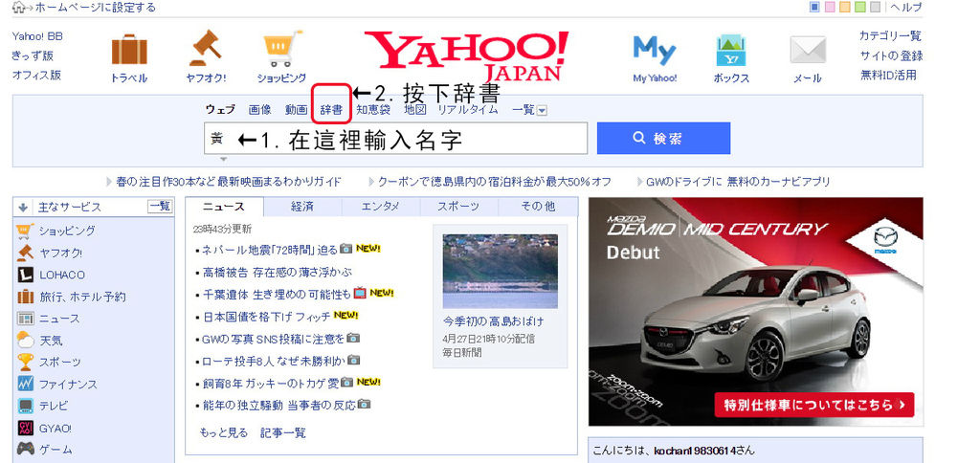Select the 地図 search tab
980x463 pixels.
coord(415,110)
